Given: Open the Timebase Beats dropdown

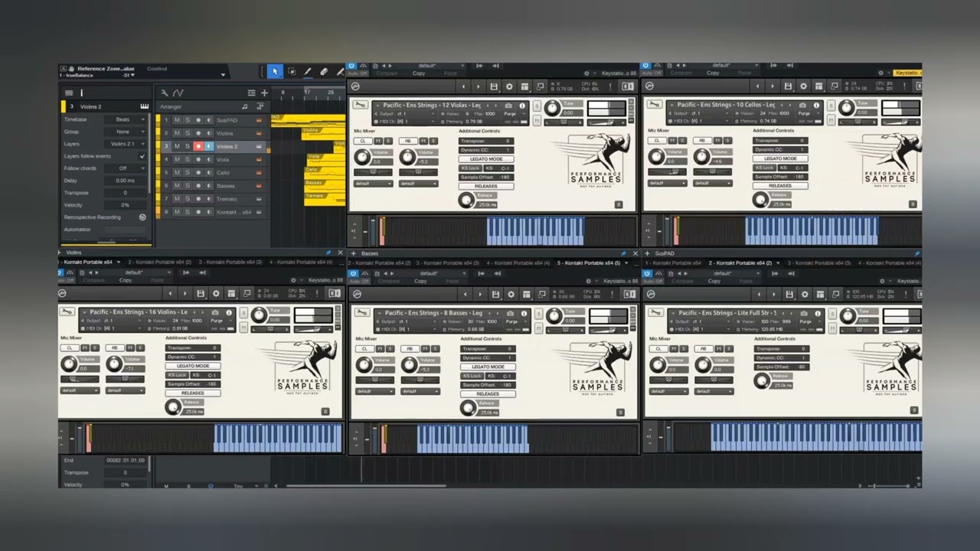Looking at the screenshot, I should point(126,119).
